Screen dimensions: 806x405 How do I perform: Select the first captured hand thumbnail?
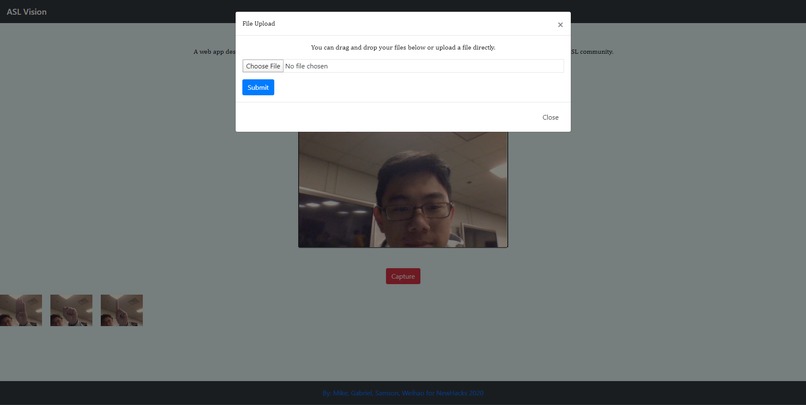pos(21,310)
